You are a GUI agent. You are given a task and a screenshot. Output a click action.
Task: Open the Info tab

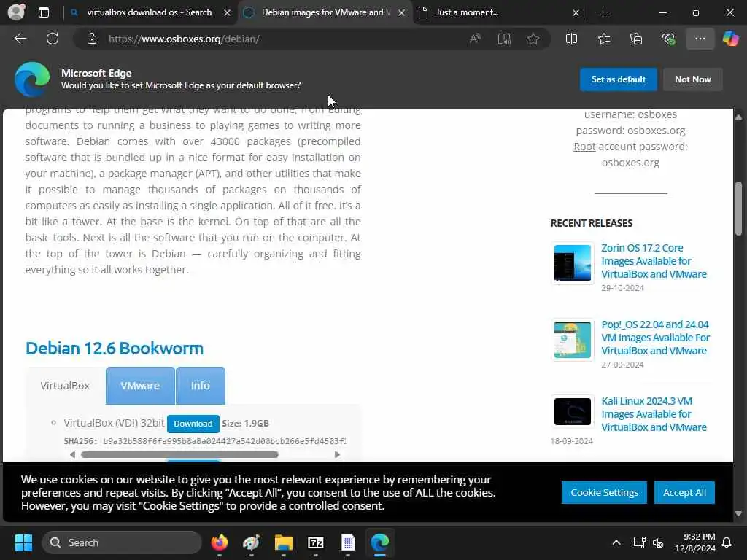coord(200,386)
